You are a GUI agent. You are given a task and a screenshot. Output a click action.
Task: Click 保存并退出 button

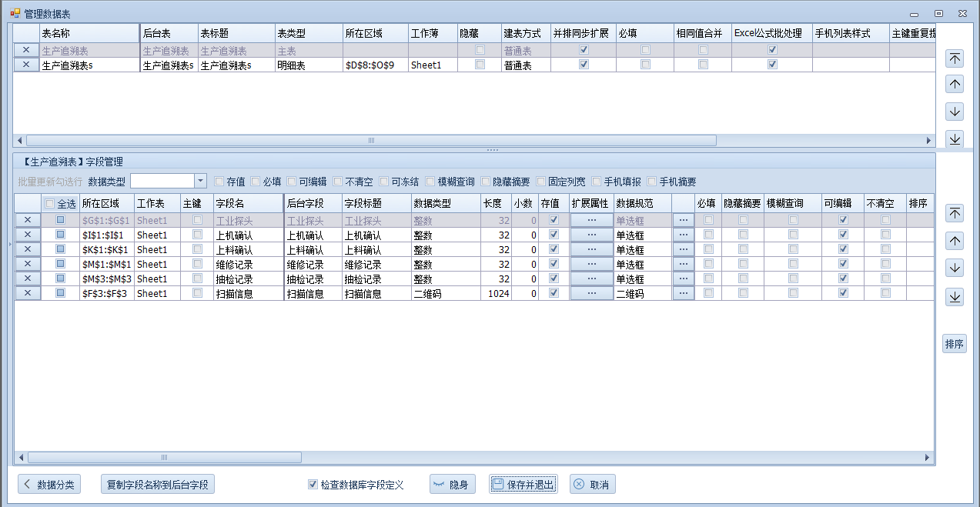(x=523, y=485)
